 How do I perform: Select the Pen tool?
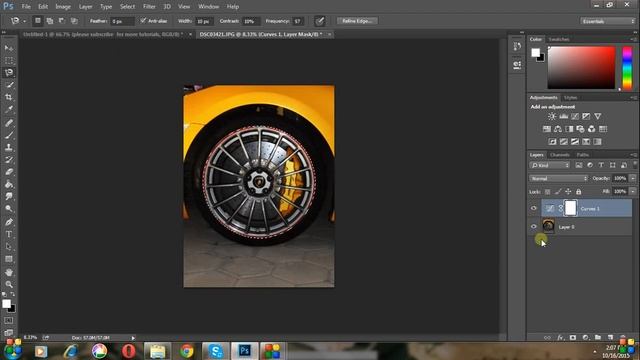pos(9,222)
